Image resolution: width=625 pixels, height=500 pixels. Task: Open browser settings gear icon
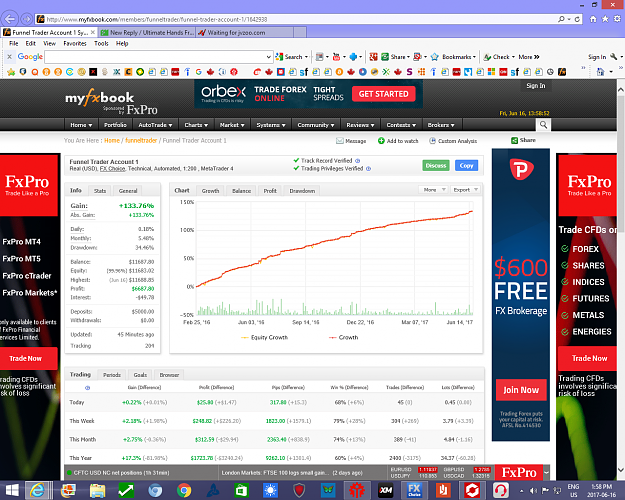click(617, 19)
